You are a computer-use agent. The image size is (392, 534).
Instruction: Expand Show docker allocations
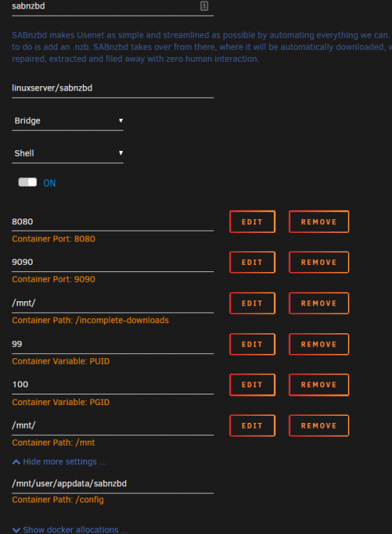(x=70, y=530)
